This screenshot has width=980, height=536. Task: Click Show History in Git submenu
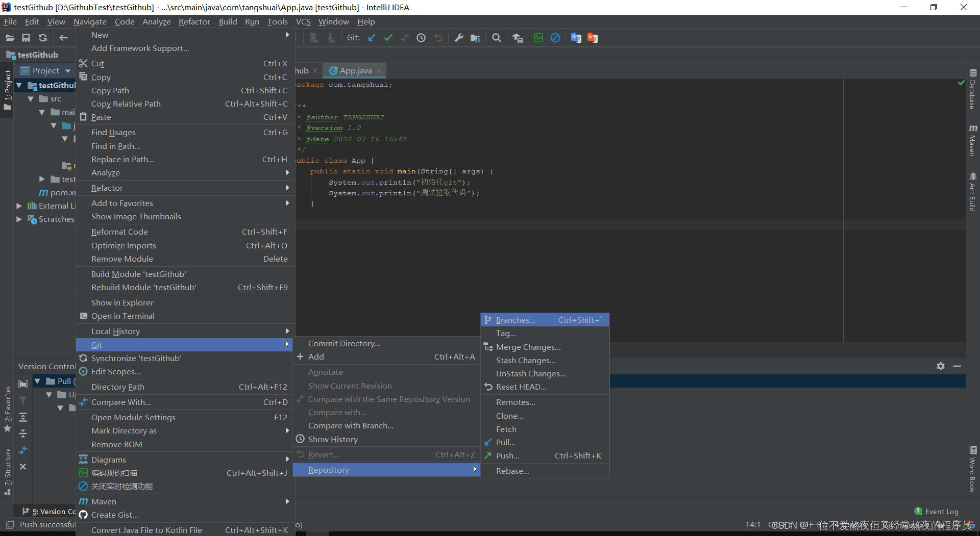click(x=386, y=439)
